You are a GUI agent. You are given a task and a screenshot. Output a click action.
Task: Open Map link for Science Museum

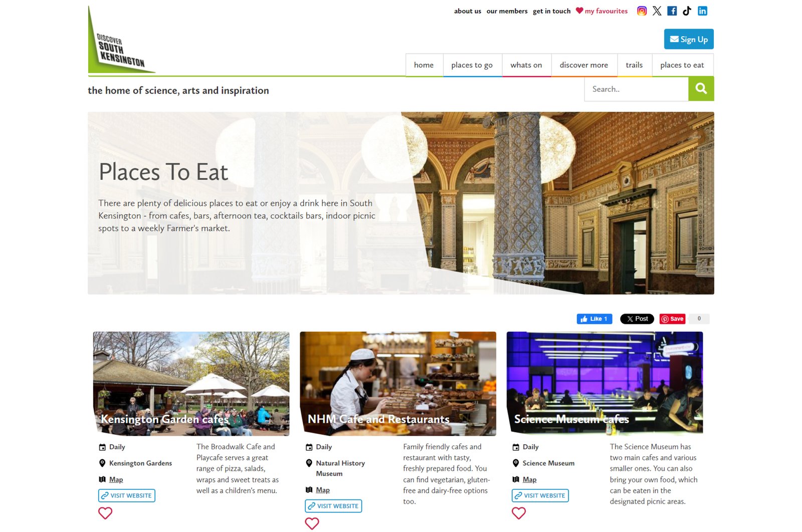point(529,479)
